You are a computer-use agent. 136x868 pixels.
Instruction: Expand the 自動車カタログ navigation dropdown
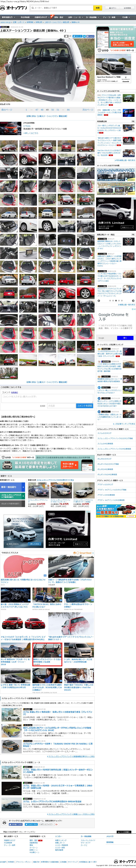click(42, 17)
